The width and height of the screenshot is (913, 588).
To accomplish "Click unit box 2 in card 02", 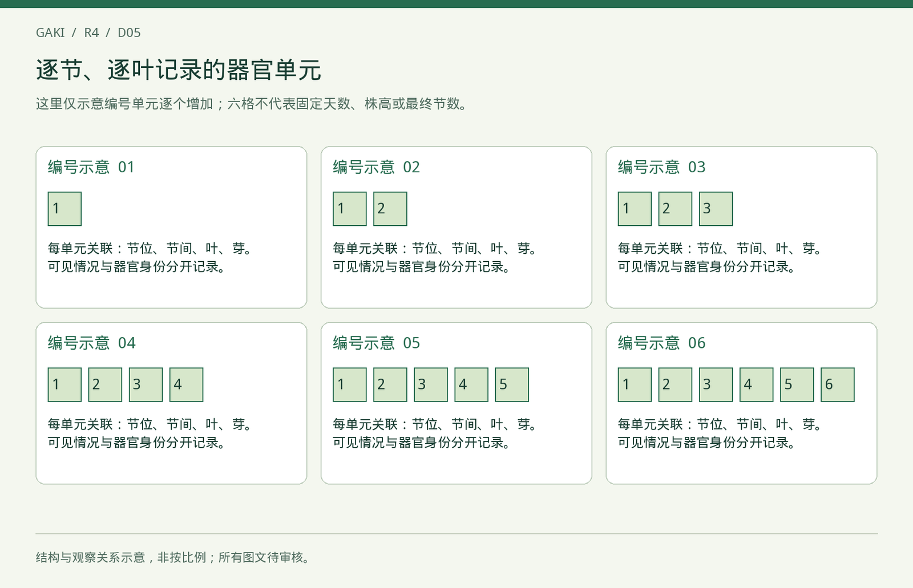I will [390, 209].
